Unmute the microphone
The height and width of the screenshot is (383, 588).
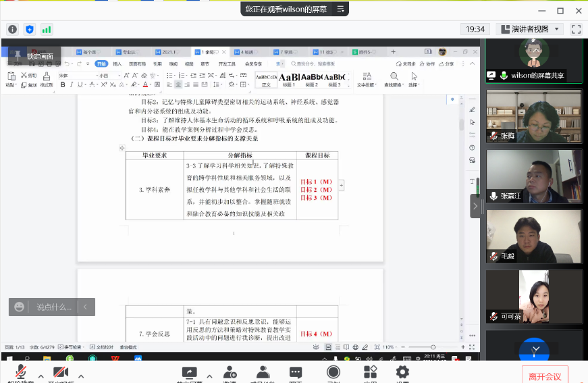[x=21, y=372]
